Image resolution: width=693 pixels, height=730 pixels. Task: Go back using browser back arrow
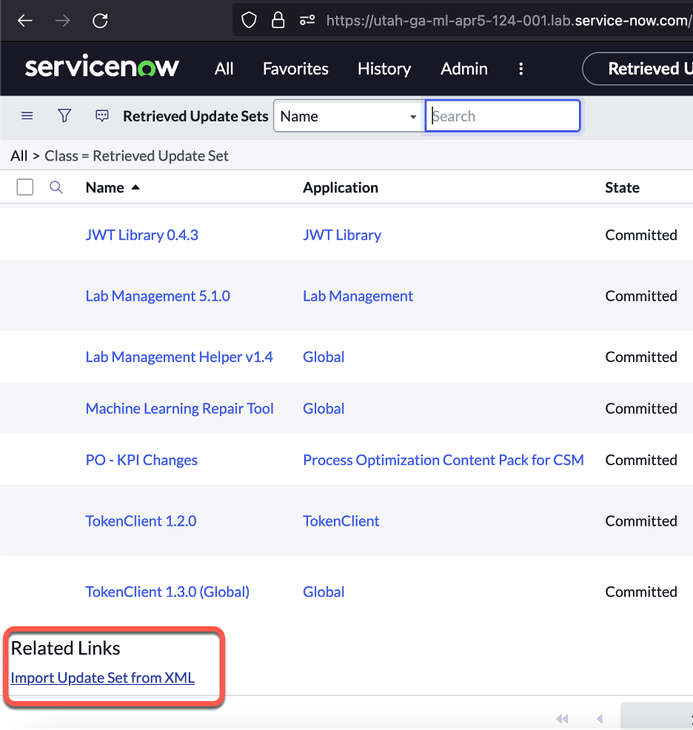25,20
